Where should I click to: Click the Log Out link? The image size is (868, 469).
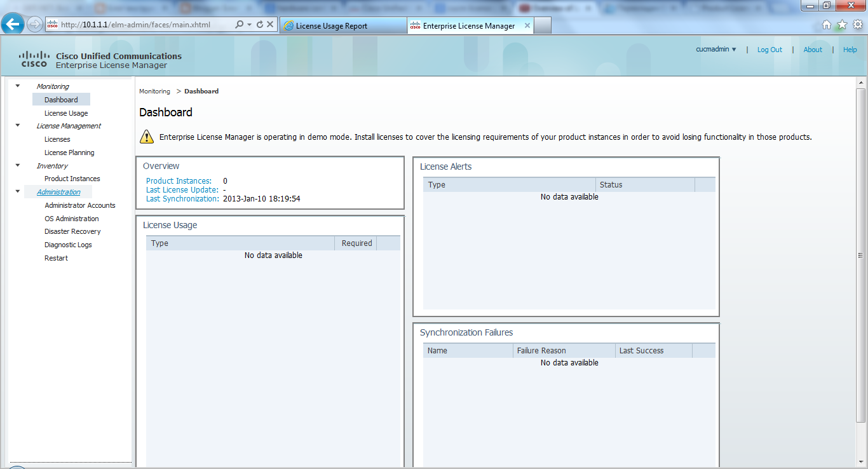tap(770, 50)
